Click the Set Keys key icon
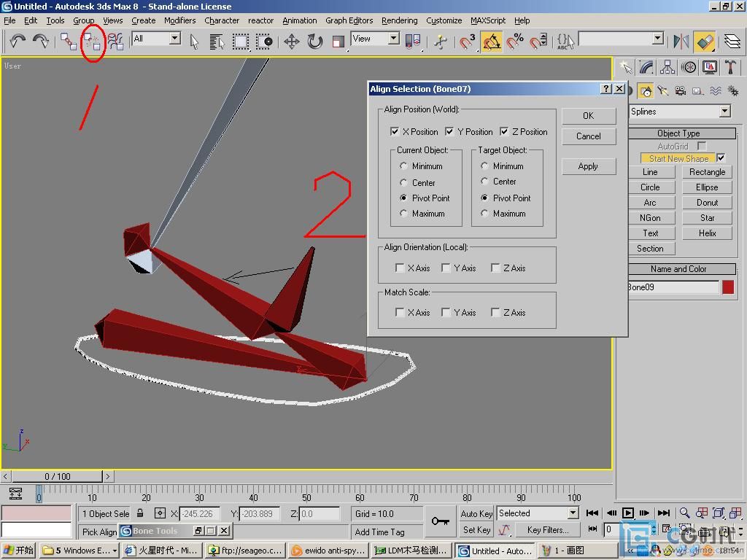This screenshot has height=560, width=747. pos(440,521)
